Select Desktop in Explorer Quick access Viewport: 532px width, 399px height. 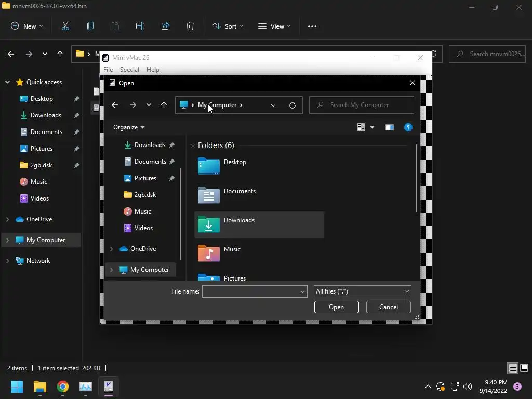tap(42, 99)
